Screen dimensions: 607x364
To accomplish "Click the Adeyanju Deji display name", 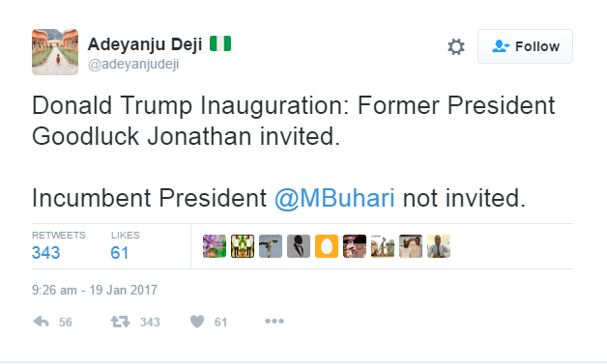I will coord(145,44).
